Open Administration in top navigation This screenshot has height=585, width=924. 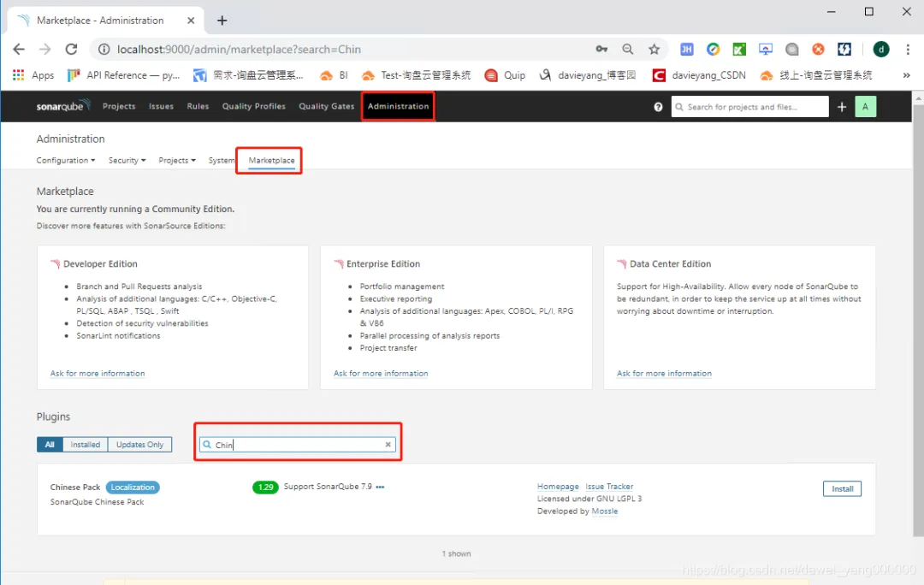399,106
